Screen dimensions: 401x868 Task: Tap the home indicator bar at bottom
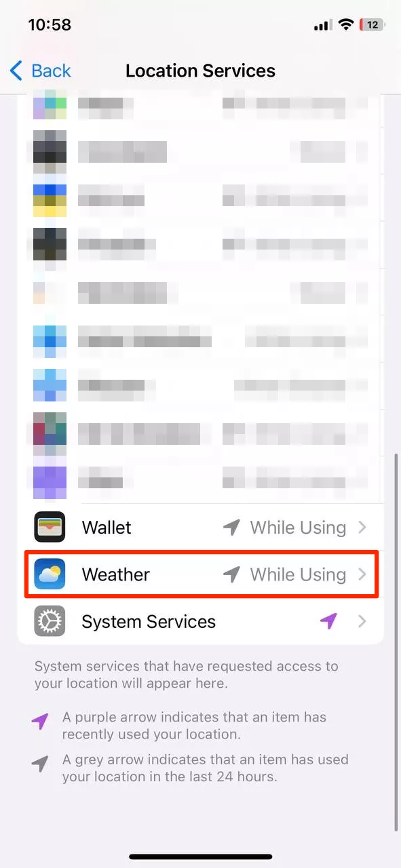pos(201,856)
